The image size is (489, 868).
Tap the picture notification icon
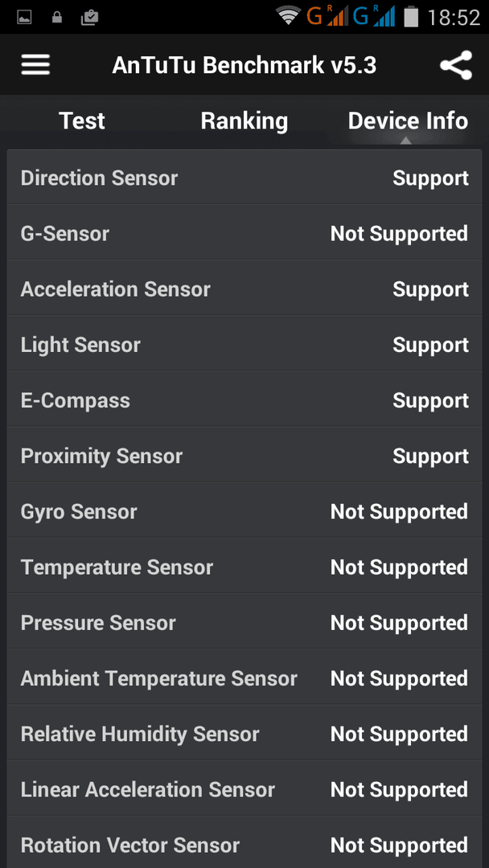tap(24, 18)
